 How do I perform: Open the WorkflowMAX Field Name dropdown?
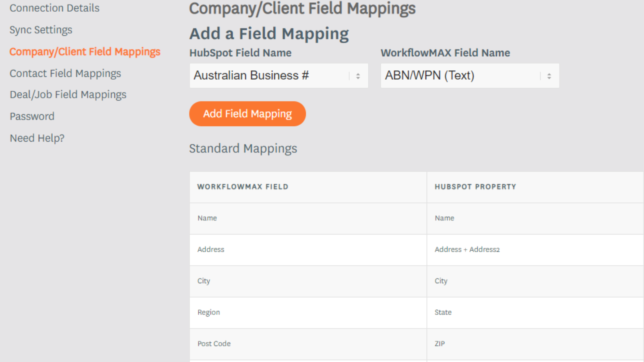tap(469, 75)
